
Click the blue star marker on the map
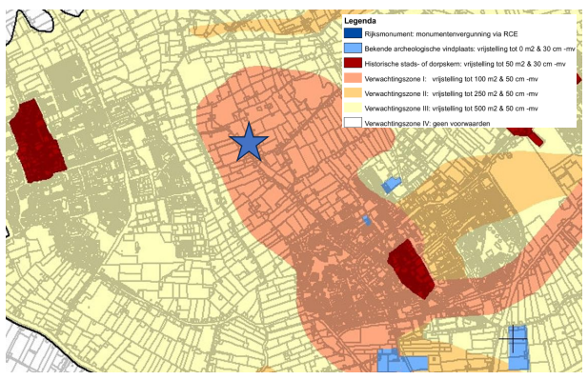249,143
